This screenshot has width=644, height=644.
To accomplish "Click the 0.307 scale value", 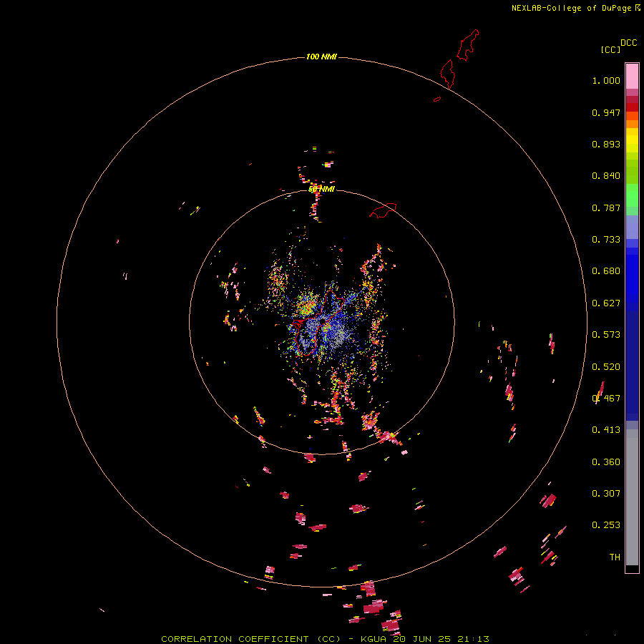I will point(606,494).
